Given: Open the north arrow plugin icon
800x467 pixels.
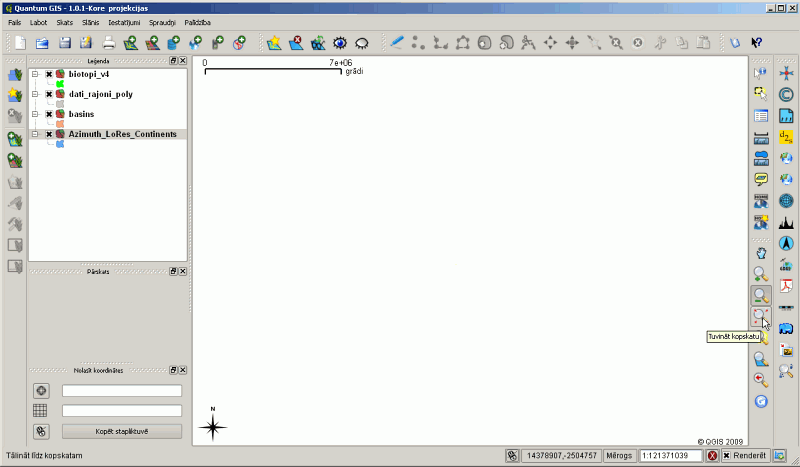Looking at the screenshot, I should pyautogui.click(x=786, y=243).
